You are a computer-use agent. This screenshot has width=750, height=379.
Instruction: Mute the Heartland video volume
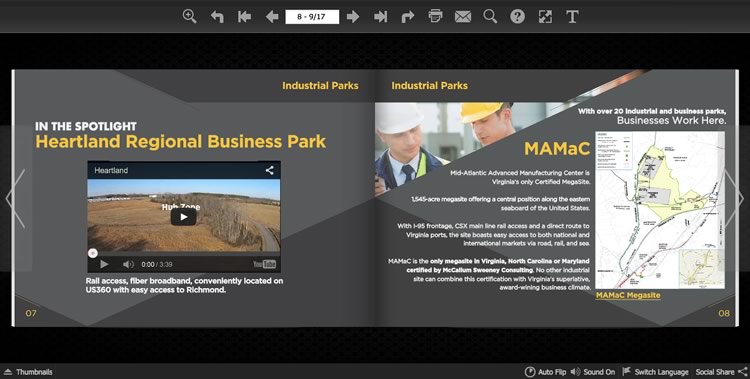pyautogui.click(x=128, y=264)
